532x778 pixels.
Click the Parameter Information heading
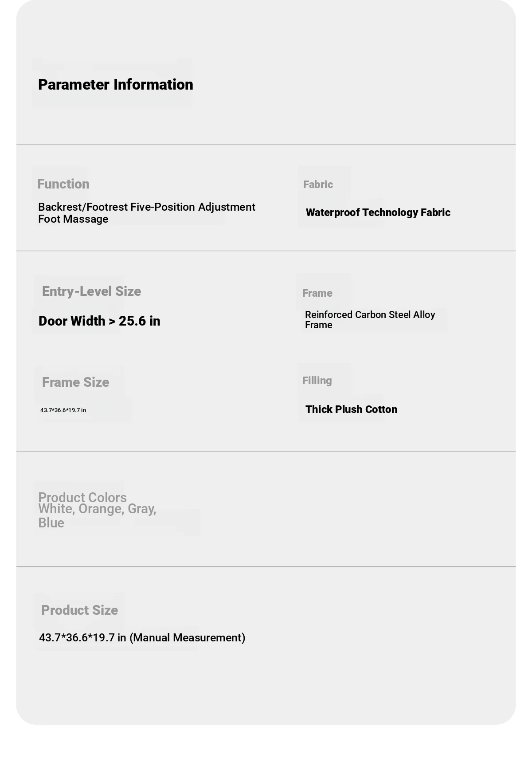pos(115,85)
